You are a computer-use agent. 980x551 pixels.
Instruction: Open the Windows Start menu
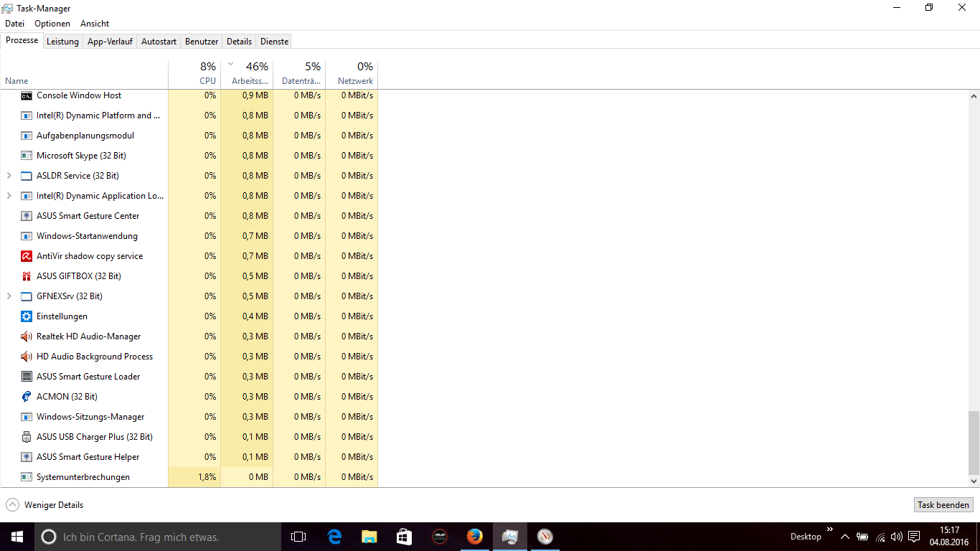point(17,537)
